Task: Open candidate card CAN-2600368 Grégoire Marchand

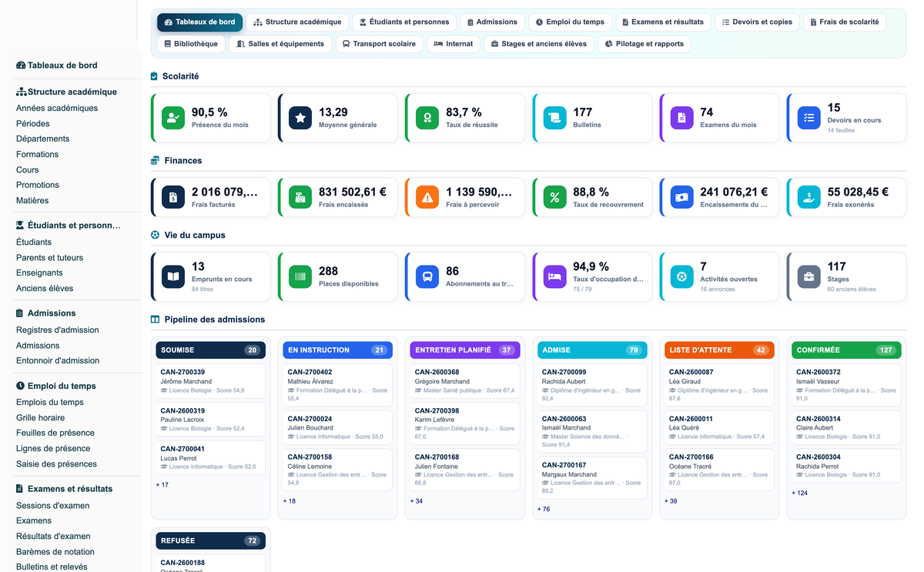Action: point(464,381)
